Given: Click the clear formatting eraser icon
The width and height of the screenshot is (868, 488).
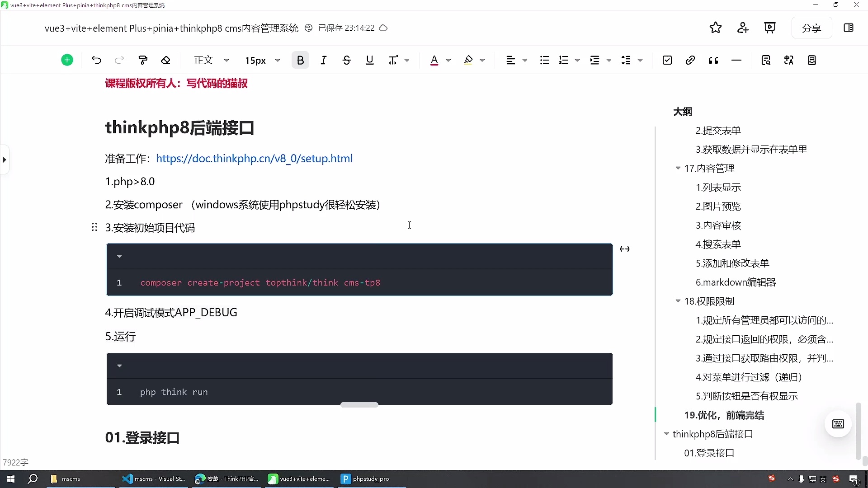Looking at the screenshot, I should 166,60.
